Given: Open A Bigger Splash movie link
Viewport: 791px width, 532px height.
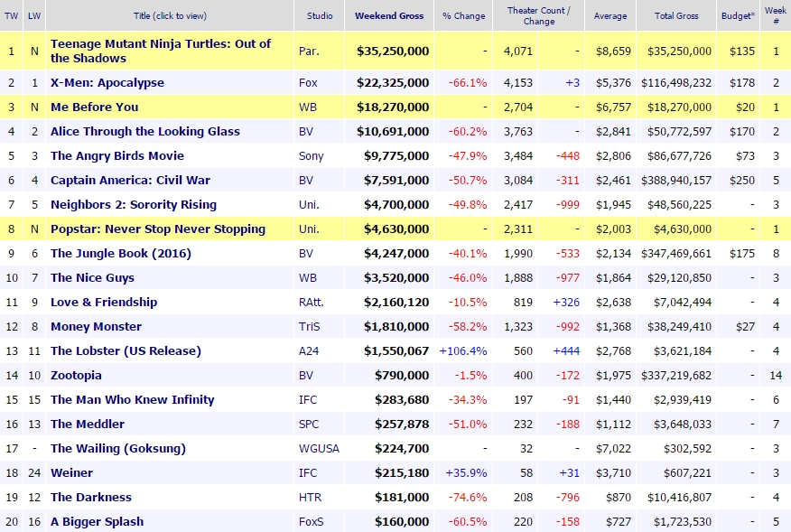Looking at the screenshot, I should [x=97, y=521].
